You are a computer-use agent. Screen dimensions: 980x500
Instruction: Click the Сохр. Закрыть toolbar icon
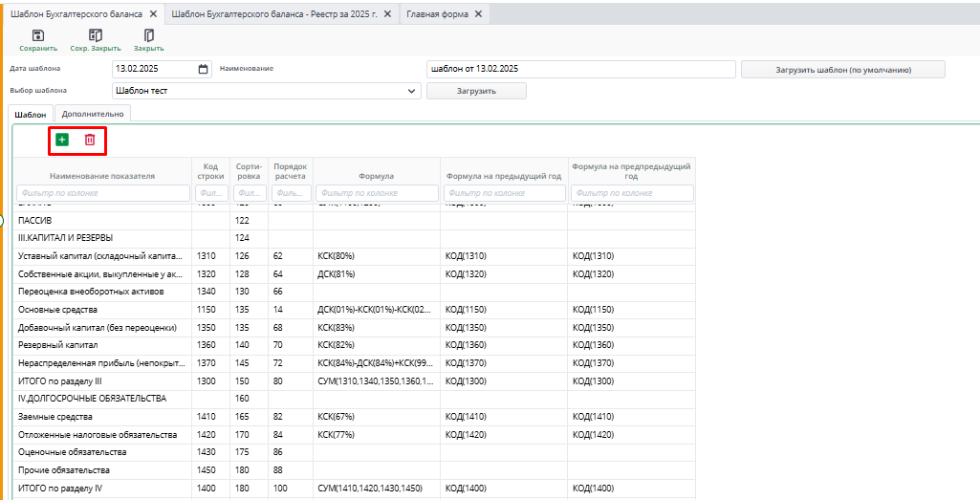[x=95, y=35]
